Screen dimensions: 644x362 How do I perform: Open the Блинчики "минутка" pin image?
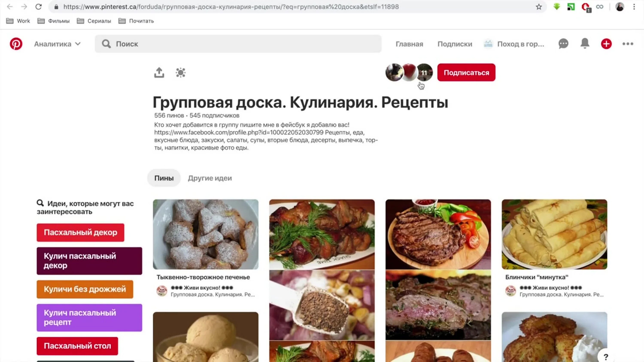click(x=554, y=234)
